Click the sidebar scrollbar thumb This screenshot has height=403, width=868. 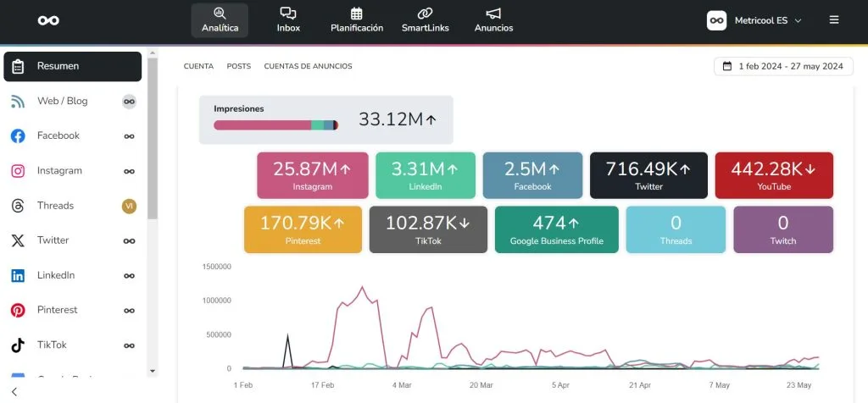[153, 138]
